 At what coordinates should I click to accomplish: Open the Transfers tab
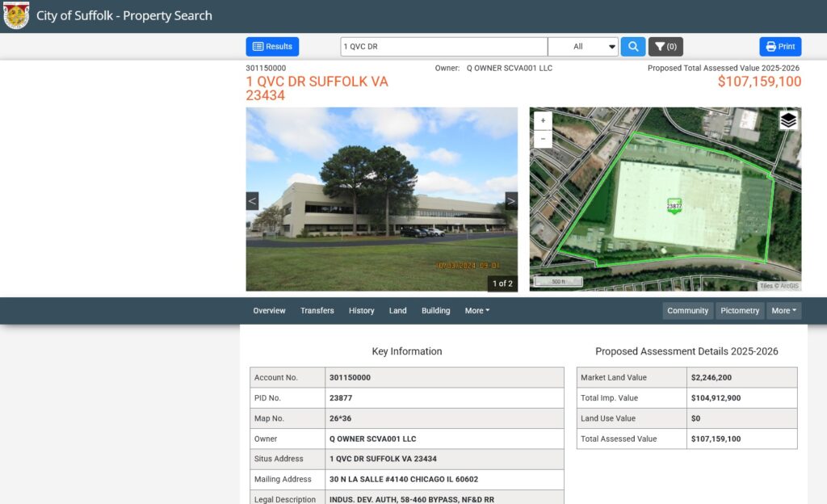click(317, 310)
